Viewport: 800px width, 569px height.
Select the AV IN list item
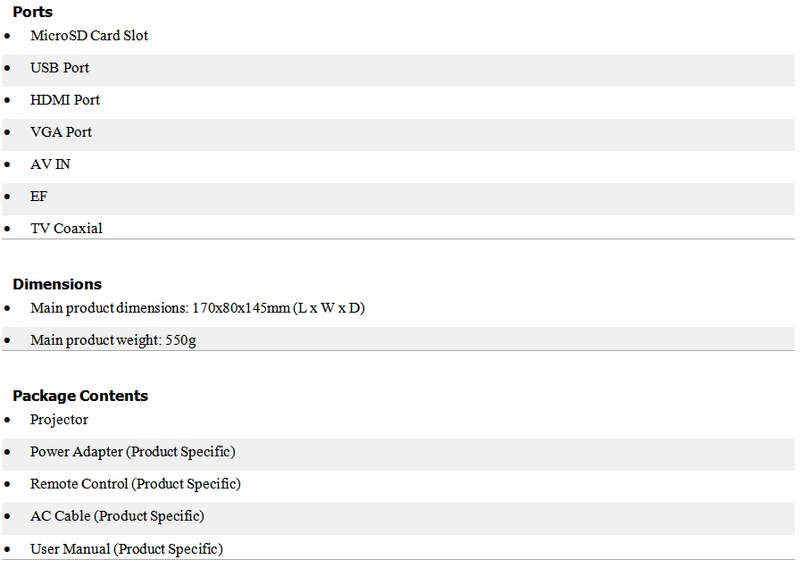pos(50,164)
